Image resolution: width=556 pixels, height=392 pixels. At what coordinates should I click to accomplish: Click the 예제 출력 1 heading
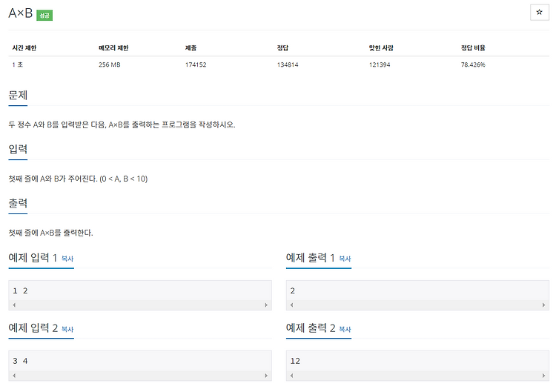pyautogui.click(x=311, y=258)
